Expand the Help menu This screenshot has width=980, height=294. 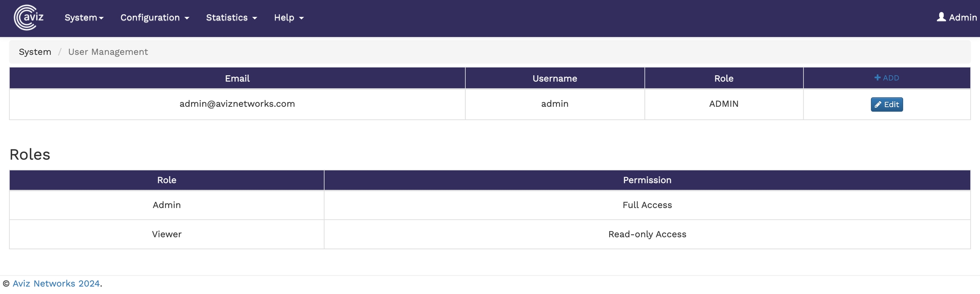coord(288,17)
